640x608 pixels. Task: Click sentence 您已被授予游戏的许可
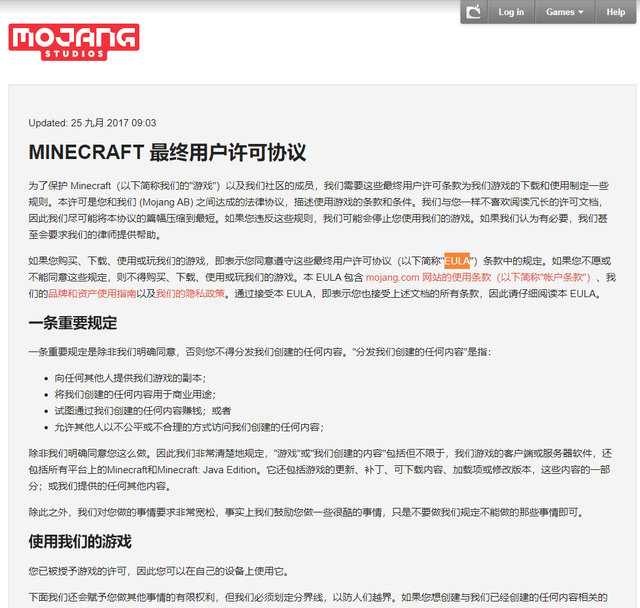click(x=159, y=571)
